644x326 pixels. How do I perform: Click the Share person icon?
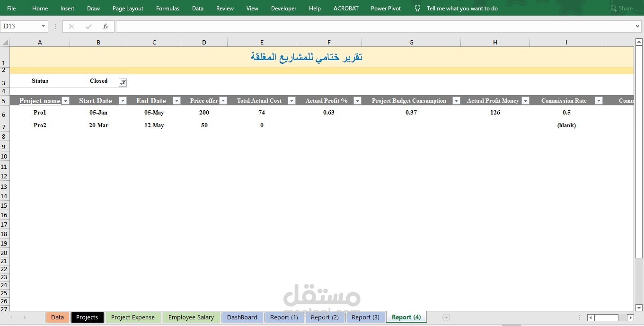(613, 9)
